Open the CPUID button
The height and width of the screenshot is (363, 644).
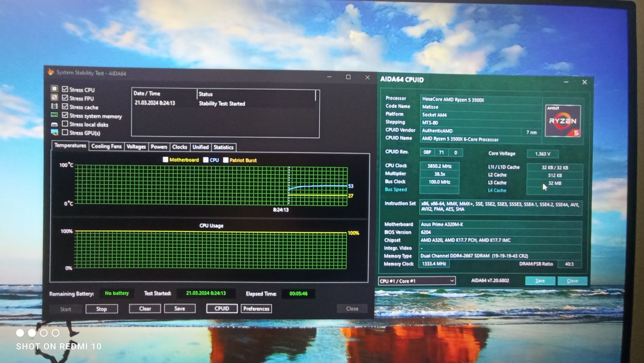(222, 309)
